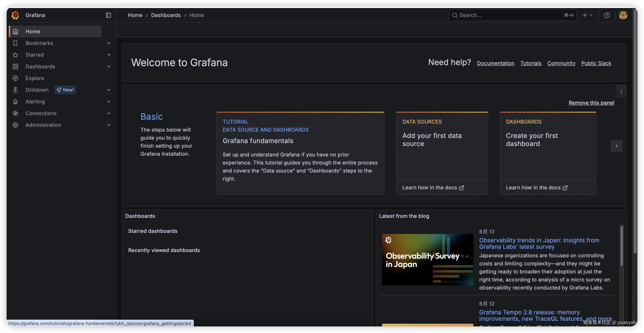The image size is (644, 333).
Task: Click the Remove this panel link
Action: pos(591,103)
